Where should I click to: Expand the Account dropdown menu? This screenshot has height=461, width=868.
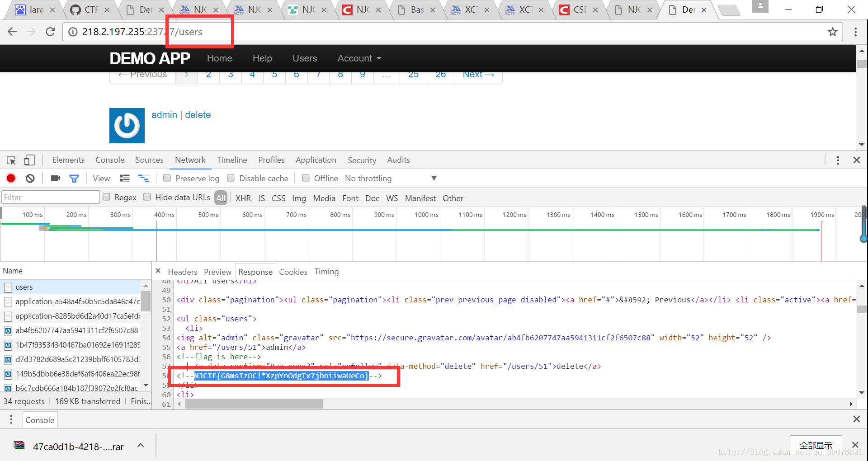[x=359, y=58]
